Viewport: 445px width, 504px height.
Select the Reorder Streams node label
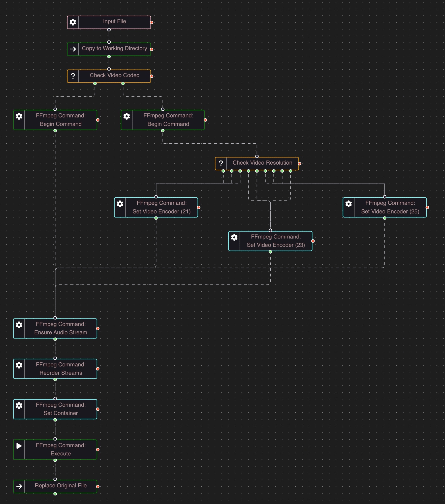pos(61,369)
